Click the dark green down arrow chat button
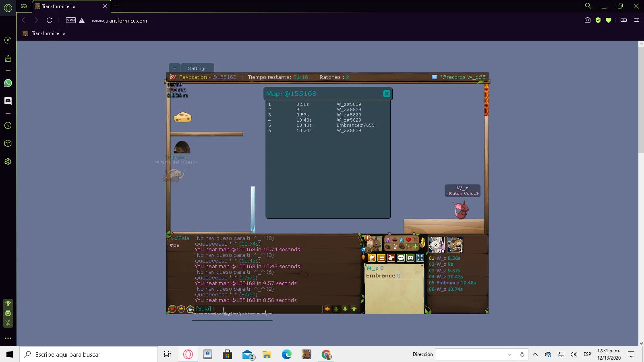The height and width of the screenshot is (362, 644). [x=336, y=309]
